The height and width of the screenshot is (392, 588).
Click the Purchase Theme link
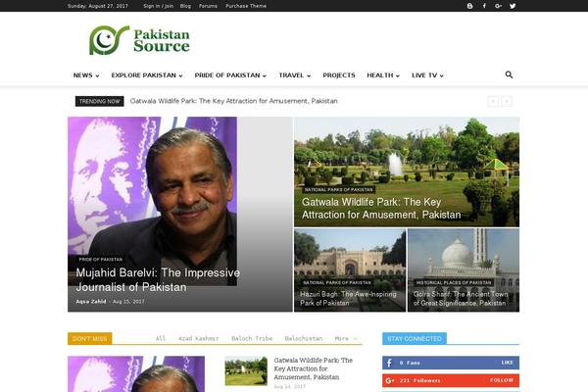click(246, 6)
